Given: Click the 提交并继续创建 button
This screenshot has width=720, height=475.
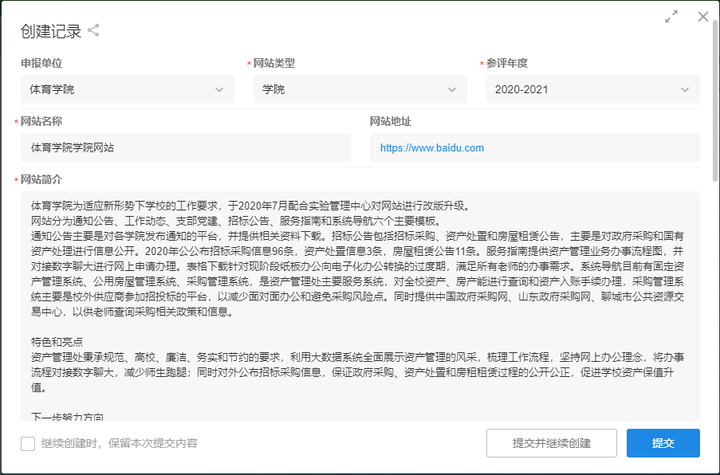Looking at the screenshot, I should point(551,443).
